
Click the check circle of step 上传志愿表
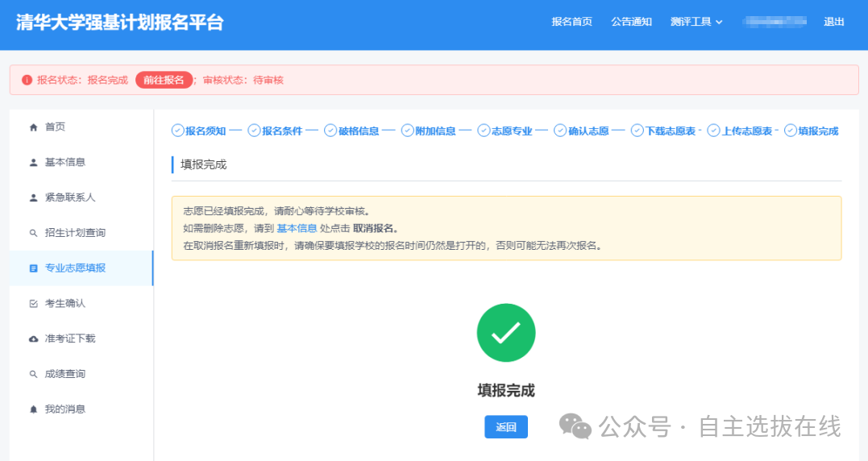[713, 131]
